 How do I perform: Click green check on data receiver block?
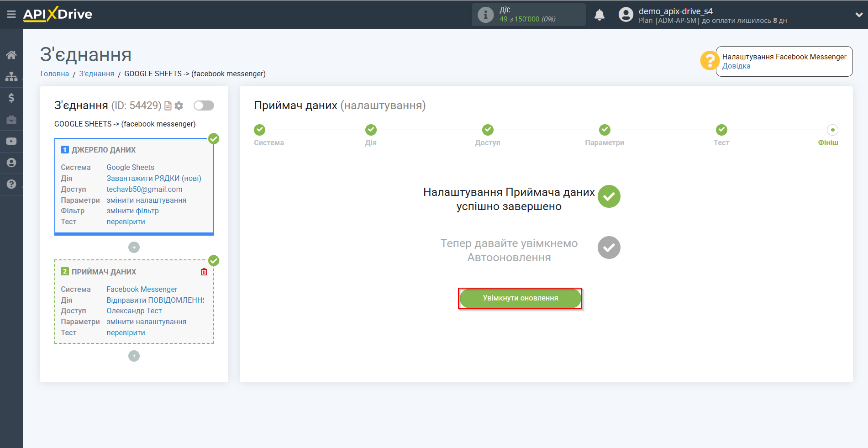tap(214, 261)
